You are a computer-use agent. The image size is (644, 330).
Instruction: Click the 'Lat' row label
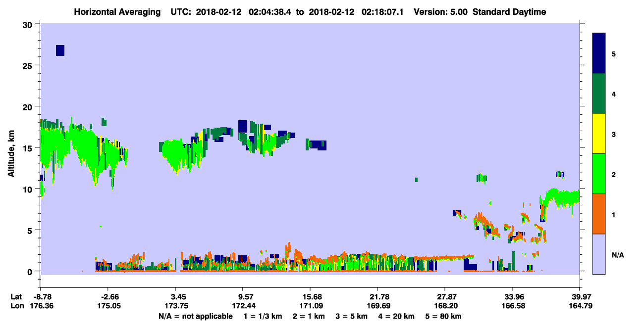(16, 297)
